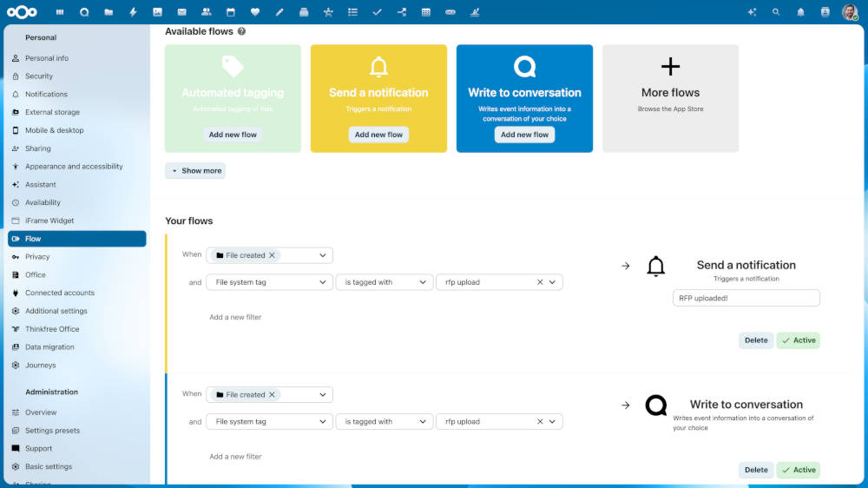Open the Talk app in top bar

84,12
